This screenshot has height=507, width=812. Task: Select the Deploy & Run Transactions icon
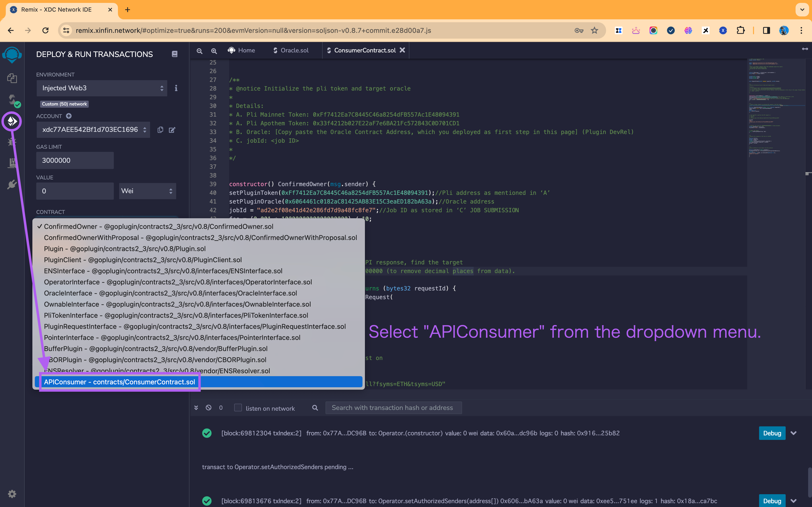pos(12,121)
